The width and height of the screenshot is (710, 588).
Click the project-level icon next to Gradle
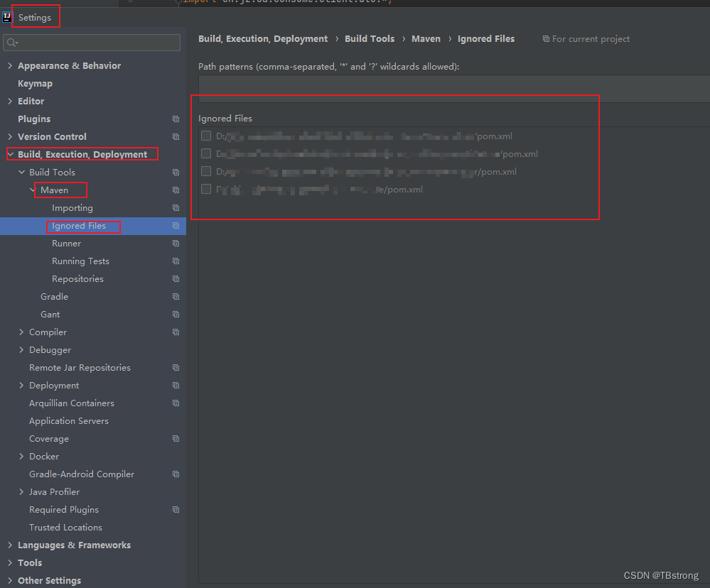point(176,297)
